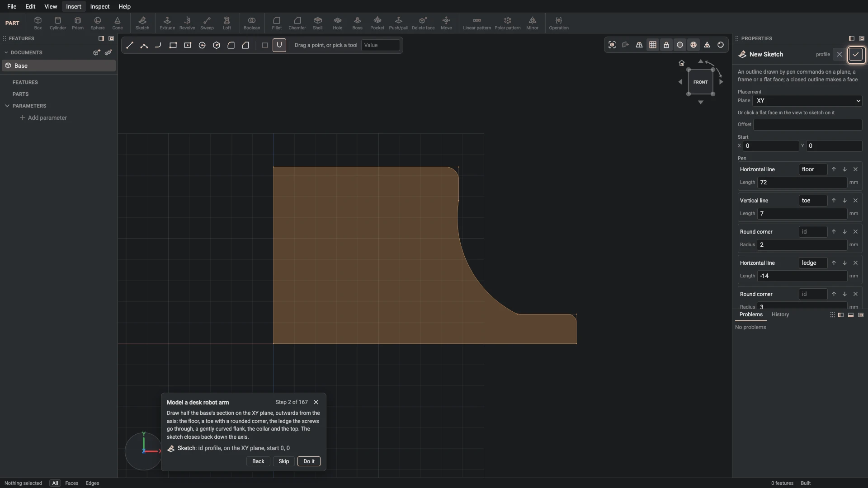868x488 pixels.
Task: Choose the Loft tool
Action: [226, 23]
